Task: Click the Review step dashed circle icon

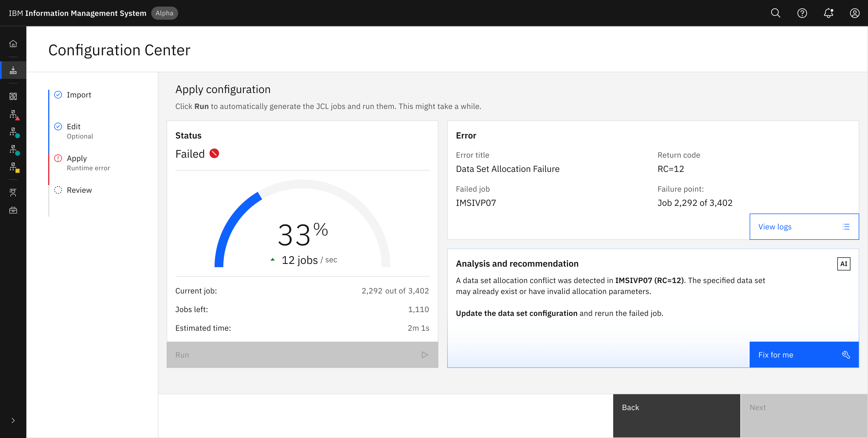Action: 58,190
